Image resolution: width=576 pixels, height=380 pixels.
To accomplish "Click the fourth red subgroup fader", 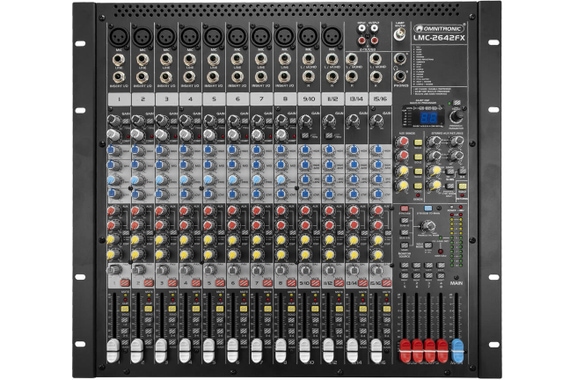I will (442, 351).
